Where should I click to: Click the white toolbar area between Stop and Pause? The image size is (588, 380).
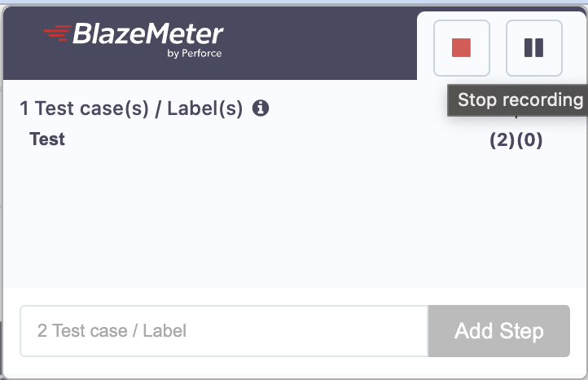pyautogui.click(x=498, y=47)
